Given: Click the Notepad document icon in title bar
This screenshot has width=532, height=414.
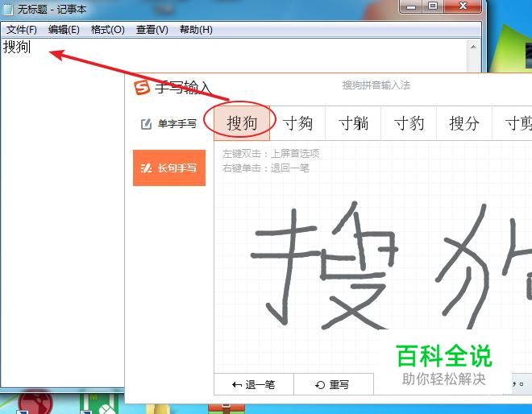Looking at the screenshot, I should coord(7,9).
